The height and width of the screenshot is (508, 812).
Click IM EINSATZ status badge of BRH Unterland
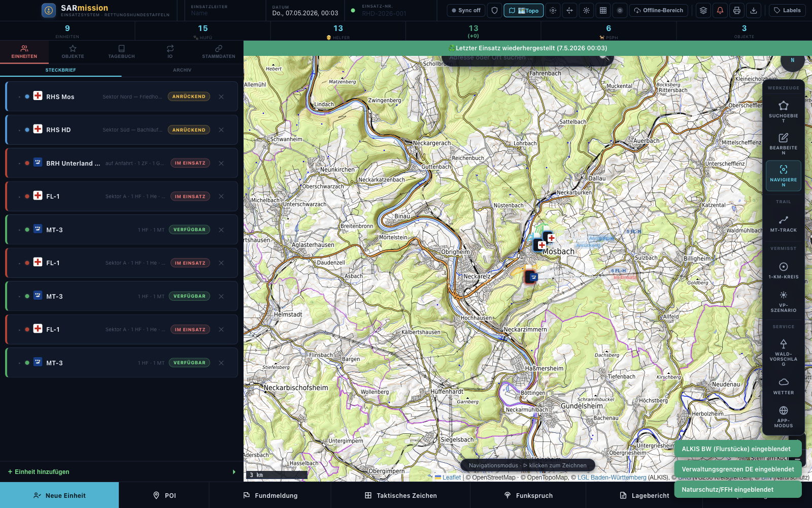[190, 163]
